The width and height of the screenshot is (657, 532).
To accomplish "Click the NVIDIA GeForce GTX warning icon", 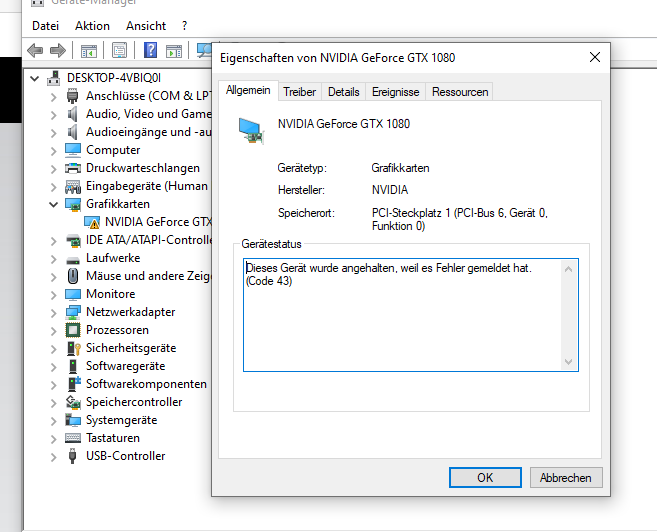I will pyautogui.click(x=92, y=222).
